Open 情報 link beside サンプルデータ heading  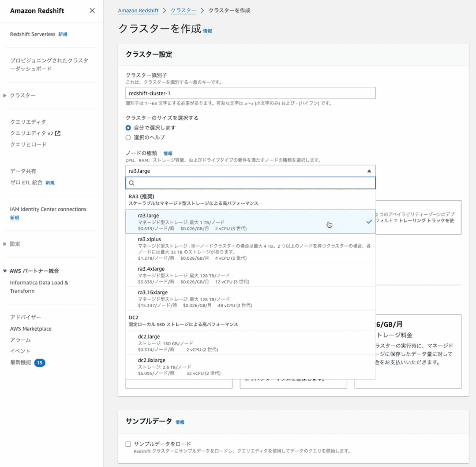(180, 422)
